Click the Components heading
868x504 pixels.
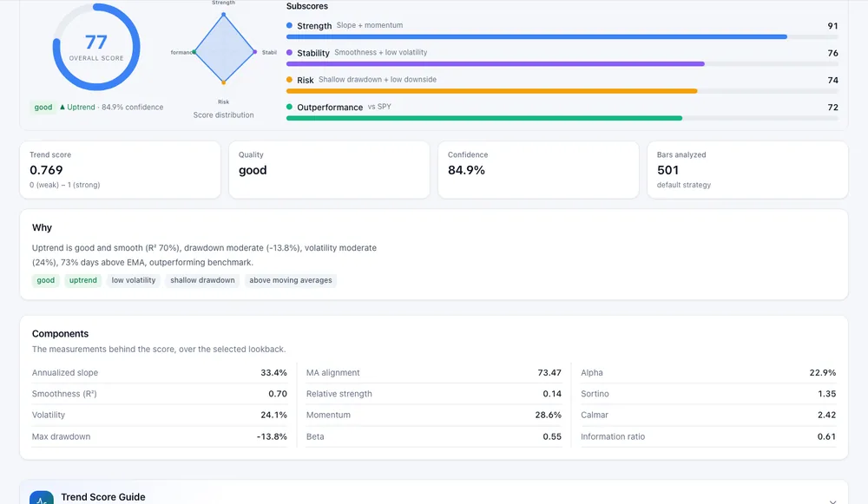tap(61, 334)
